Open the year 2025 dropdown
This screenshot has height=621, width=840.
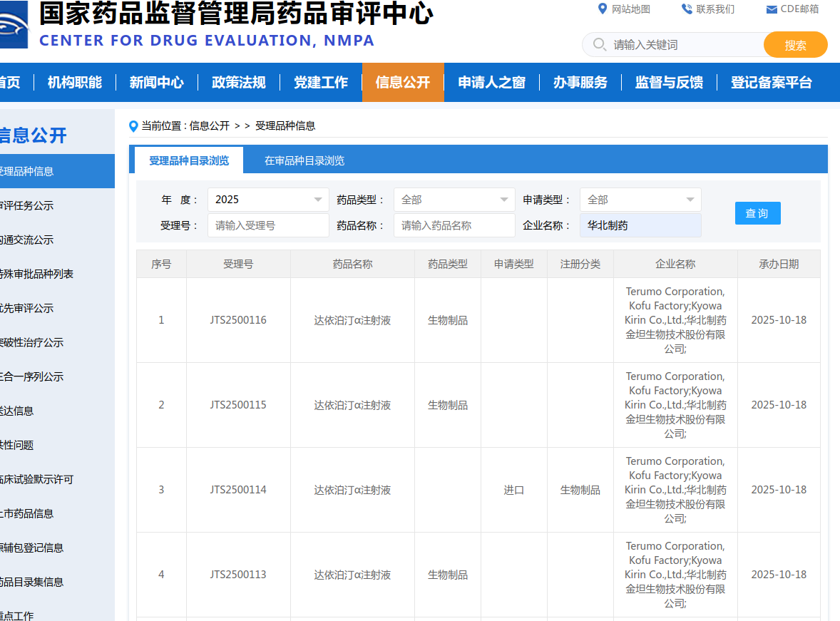[268, 200]
